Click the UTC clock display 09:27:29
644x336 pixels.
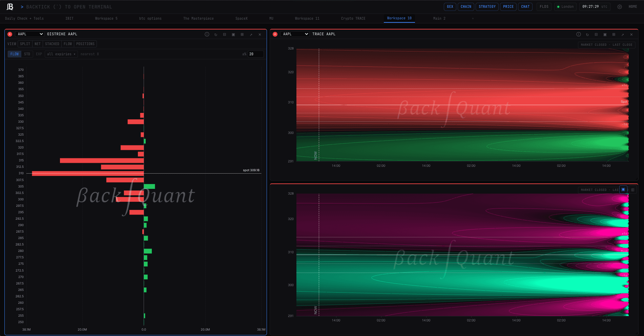pos(595,7)
